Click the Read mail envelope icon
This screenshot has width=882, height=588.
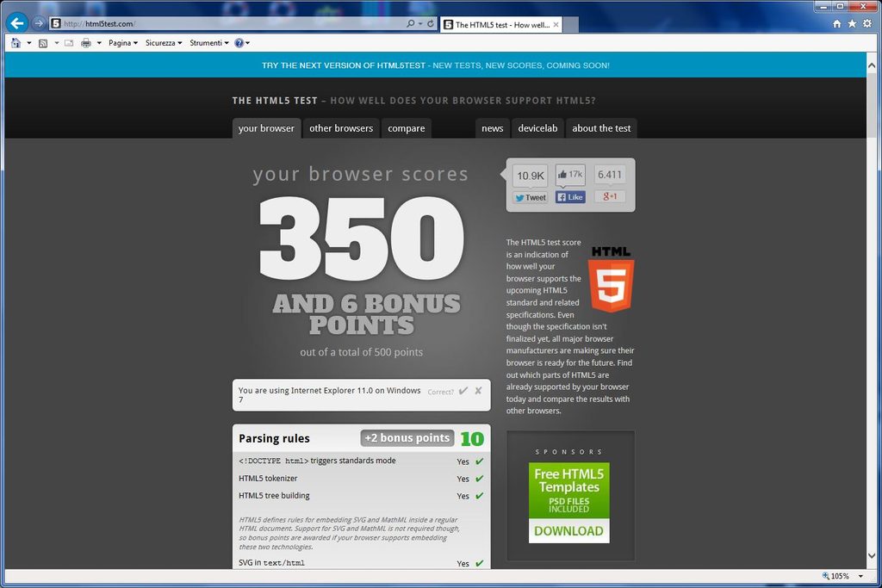pos(69,43)
